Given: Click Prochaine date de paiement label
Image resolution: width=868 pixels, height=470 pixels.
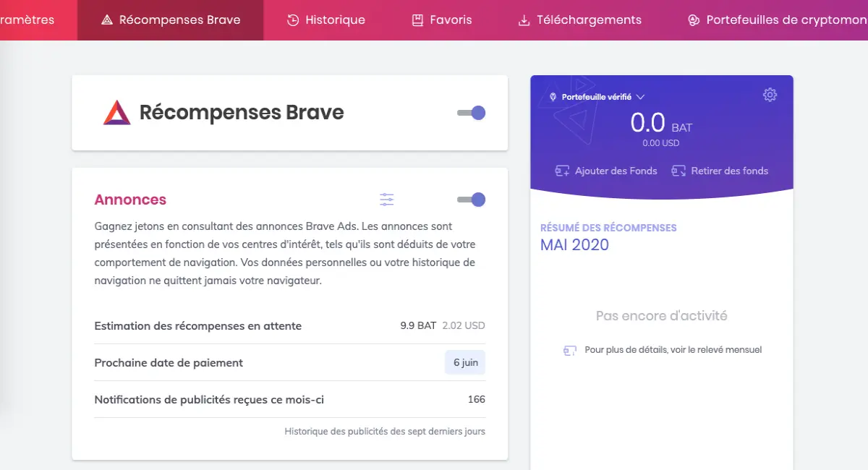Looking at the screenshot, I should click(169, 363).
